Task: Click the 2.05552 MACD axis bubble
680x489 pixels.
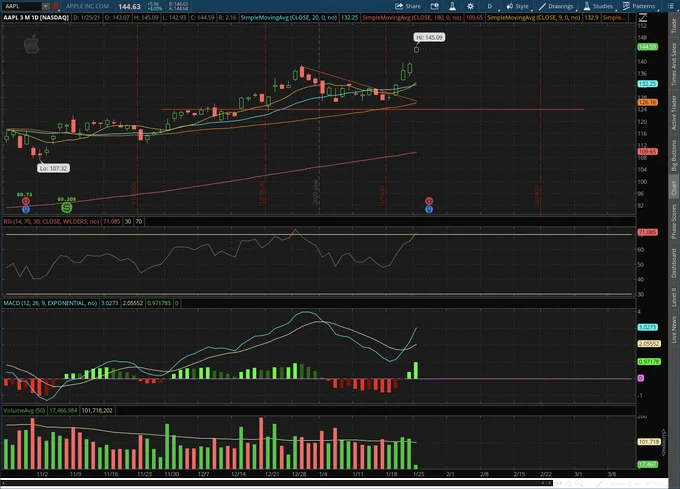Action: [x=649, y=343]
